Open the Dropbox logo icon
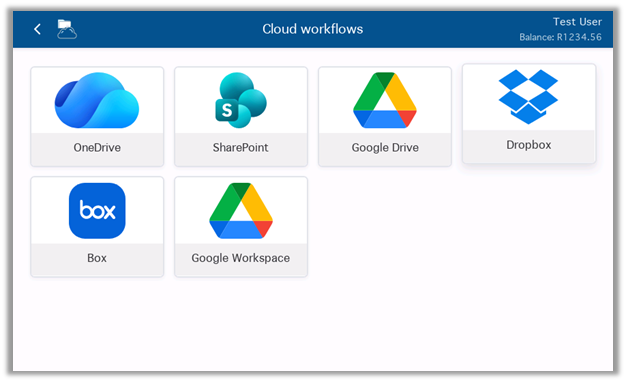This screenshot has height=382, width=626. click(528, 97)
